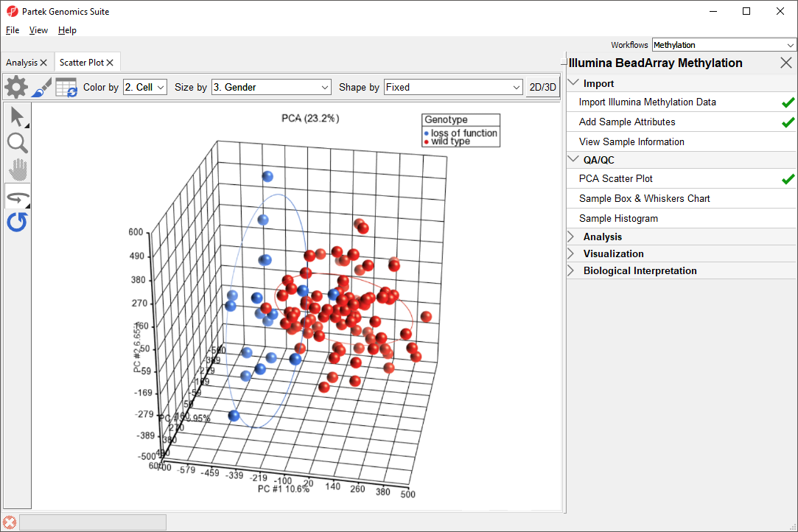This screenshot has height=532, width=798.
Task: Select the arrow selection mode tool
Action: point(18,116)
